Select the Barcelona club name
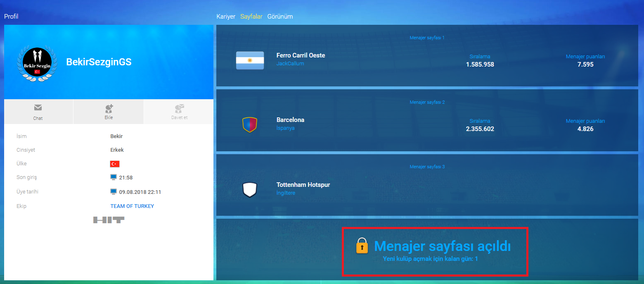The width and height of the screenshot is (644, 284). tap(291, 120)
